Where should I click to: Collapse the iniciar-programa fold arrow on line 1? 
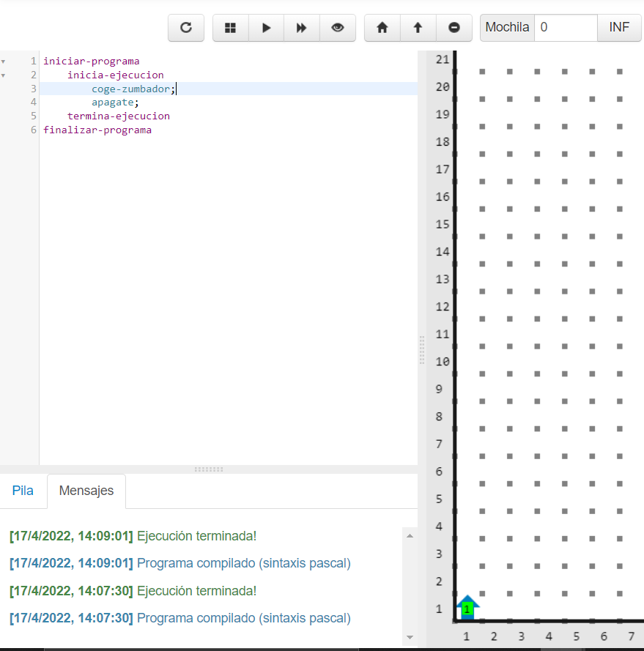[x=4, y=62]
